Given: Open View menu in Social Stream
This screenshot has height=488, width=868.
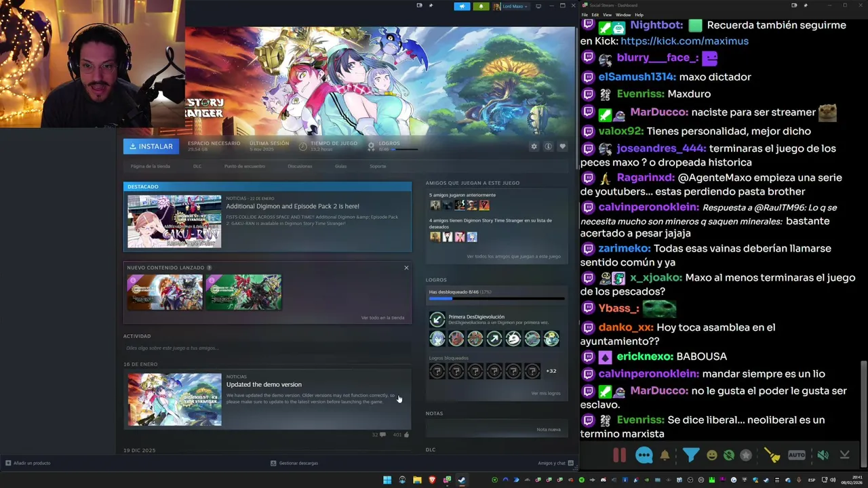Looking at the screenshot, I should tap(607, 15).
